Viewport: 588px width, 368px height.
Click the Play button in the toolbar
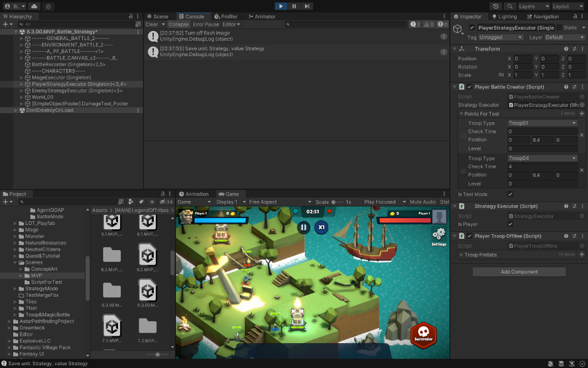(281, 6)
